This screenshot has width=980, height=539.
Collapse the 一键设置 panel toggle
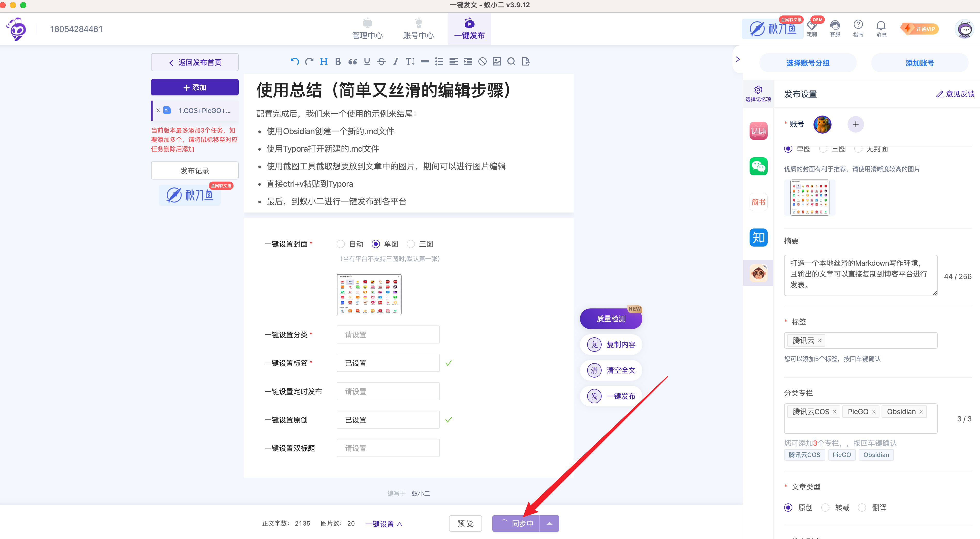click(384, 524)
